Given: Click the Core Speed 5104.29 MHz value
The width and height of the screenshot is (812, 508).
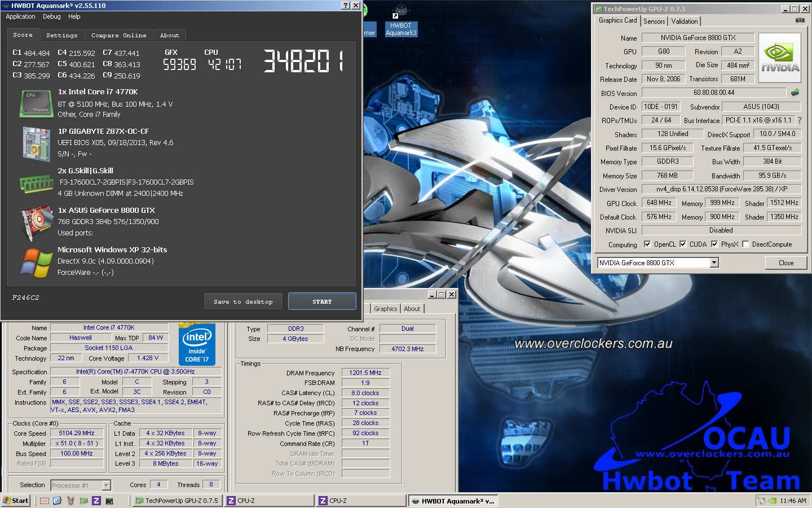Looking at the screenshot, I should pyautogui.click(x=77, y=433).
